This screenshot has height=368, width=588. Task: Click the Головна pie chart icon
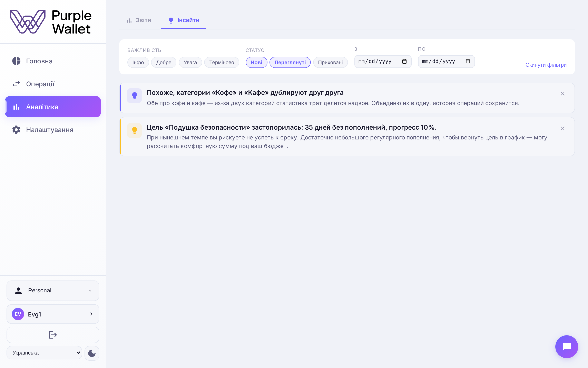coord(16,61)
